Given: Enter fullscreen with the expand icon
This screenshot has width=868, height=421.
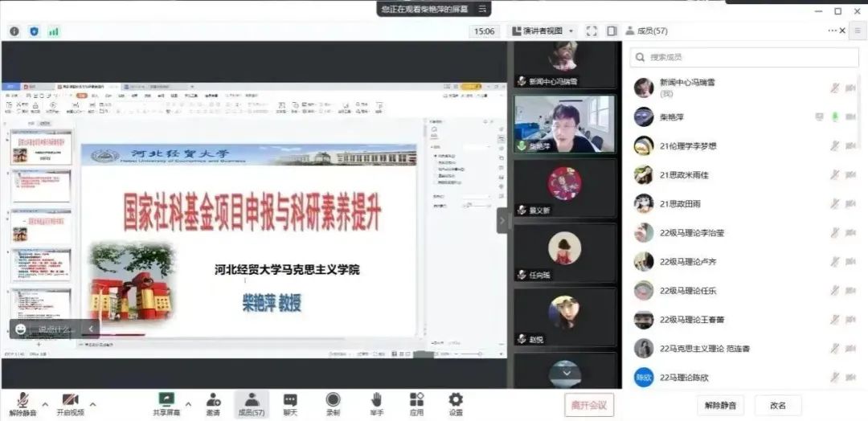Looking at the screenshot, I should 592,31.
